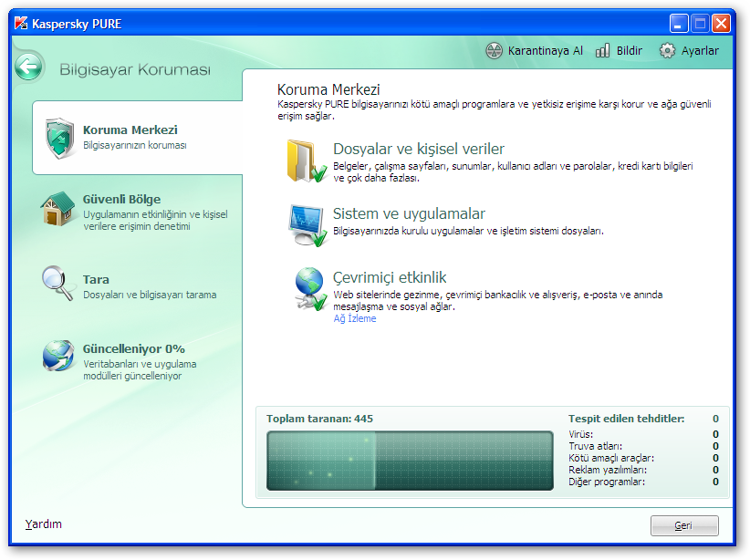Click the Tara magnifying glass icon
This screenshot has width=750, height=560.
tap(57, 283)
